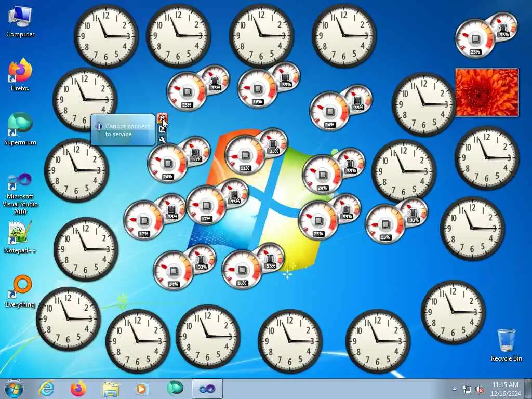
Task: Open gadget options via wrench icon
Action: point(162,139)
